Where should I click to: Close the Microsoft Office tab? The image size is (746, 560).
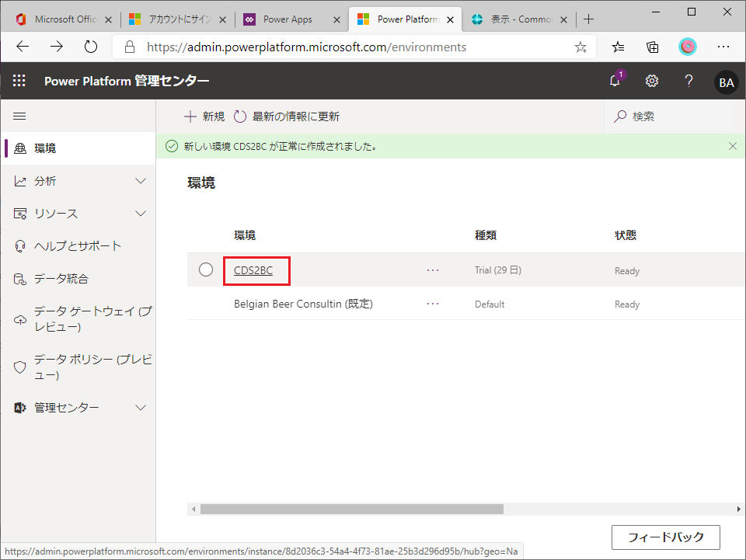108,19
